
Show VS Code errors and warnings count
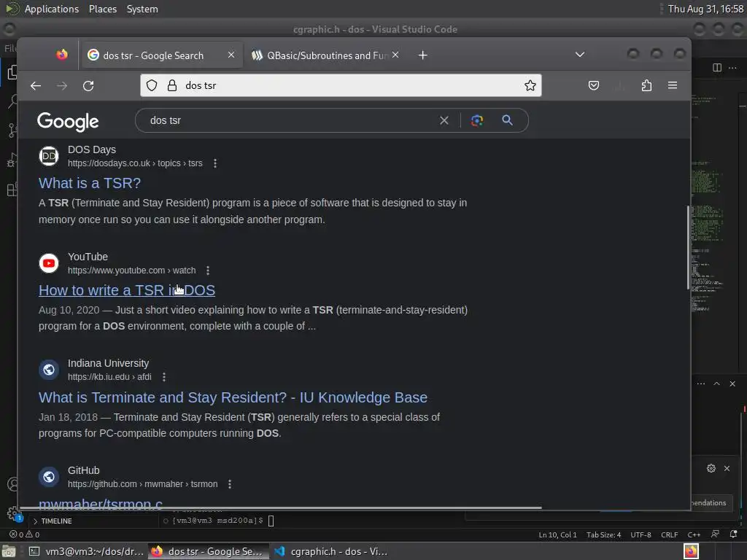click(x=24, y=534)
